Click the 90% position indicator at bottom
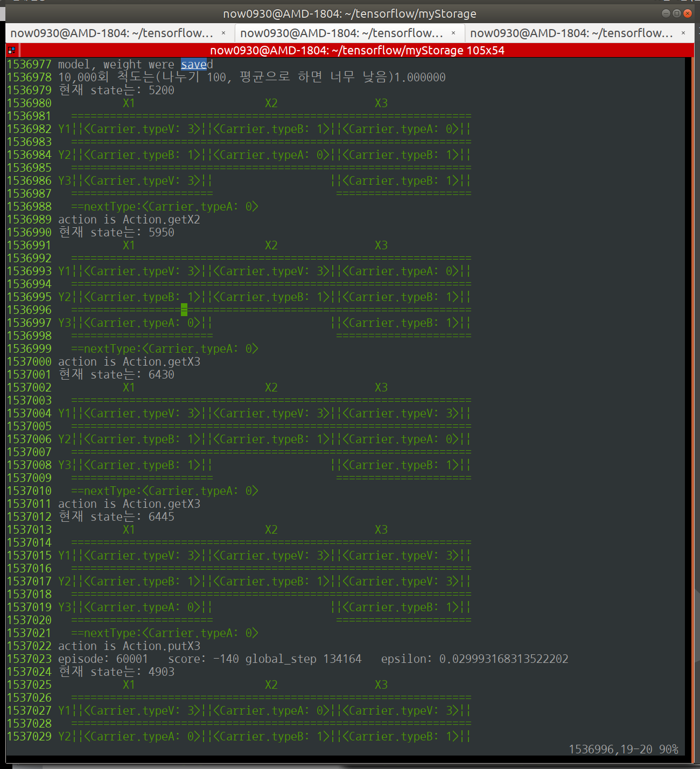Viewport: 700px width, 769px height. [x=668, y=750]
